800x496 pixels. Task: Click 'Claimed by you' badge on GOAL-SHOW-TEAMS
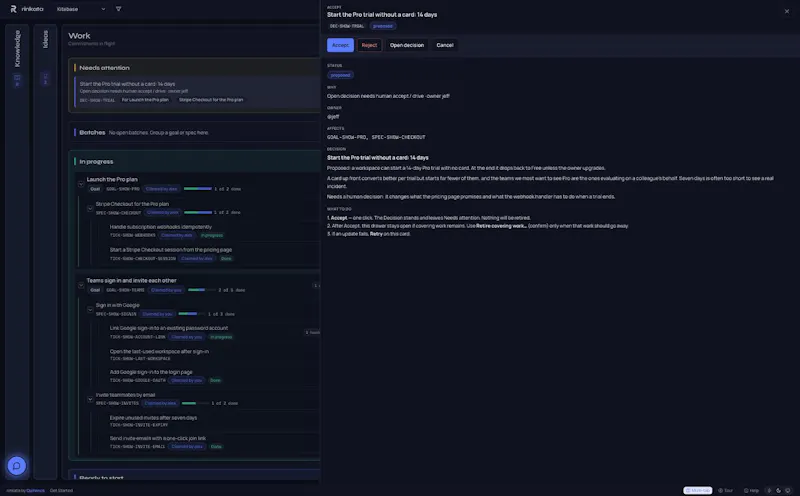coord(166,290)
